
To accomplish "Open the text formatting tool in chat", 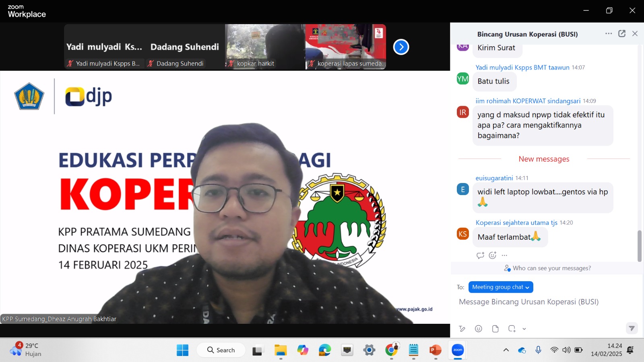I will click(462, 329).
